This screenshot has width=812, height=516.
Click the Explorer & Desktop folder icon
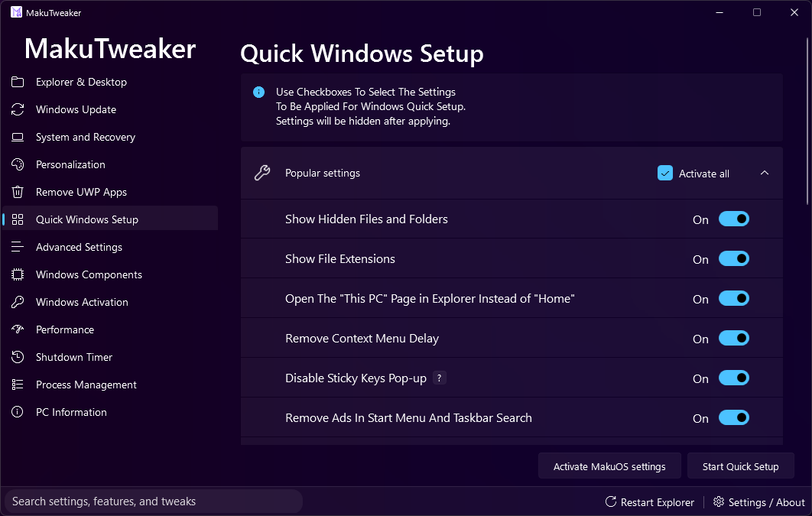tap(18, 82)
